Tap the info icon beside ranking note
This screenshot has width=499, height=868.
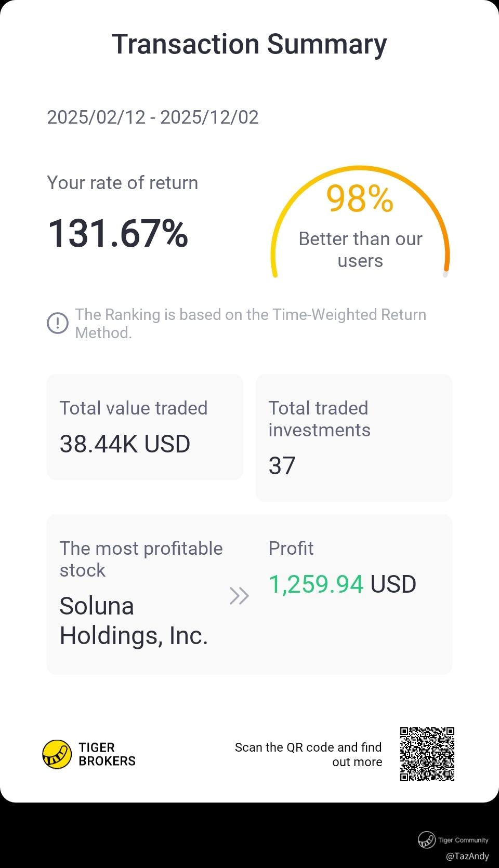pyautogui.click(x=58, y=323)
